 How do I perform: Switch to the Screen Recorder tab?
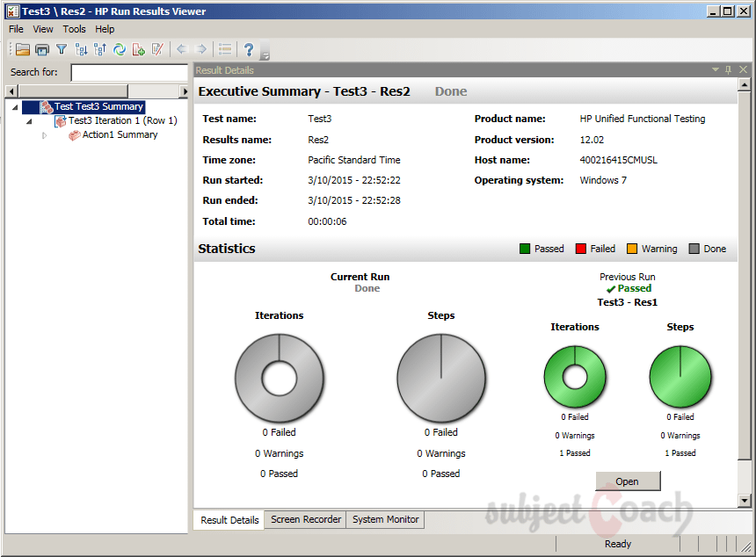coord(305,519)
